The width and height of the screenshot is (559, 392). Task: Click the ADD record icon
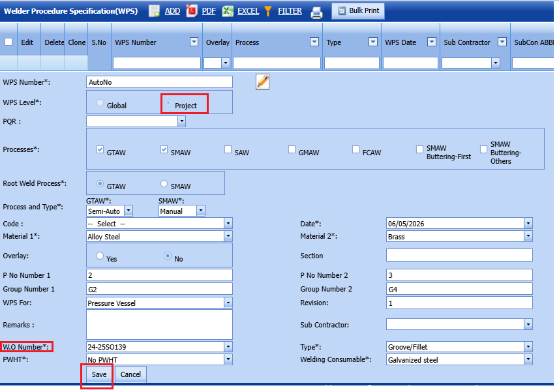pos(155,11)
